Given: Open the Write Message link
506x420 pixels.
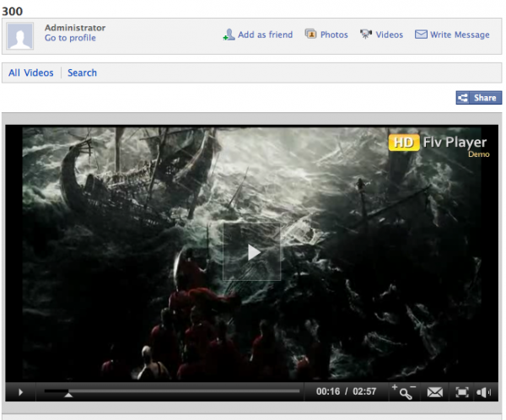Looking at the screenshot, I should pyautogui.click(x=460, y=35).
